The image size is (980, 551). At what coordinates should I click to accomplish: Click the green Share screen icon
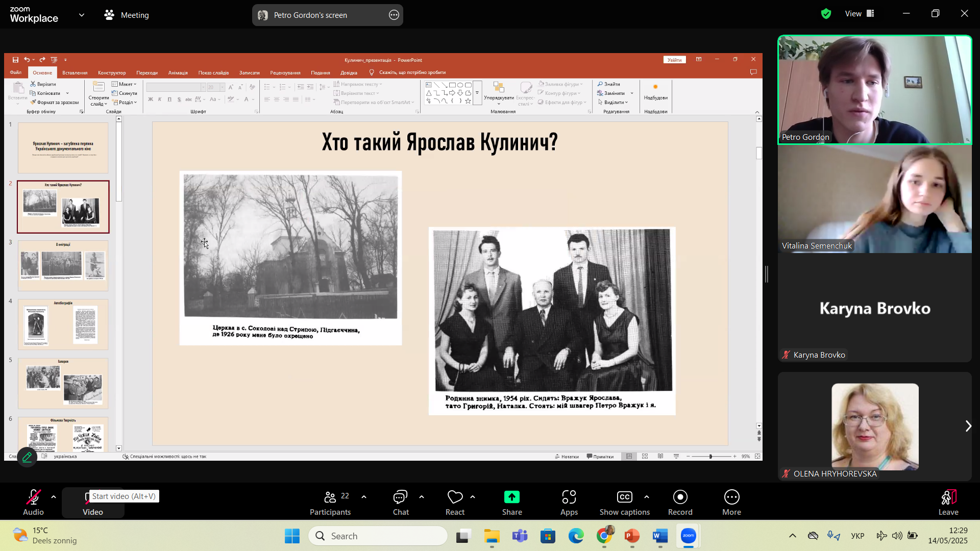(x=511, y=497)
